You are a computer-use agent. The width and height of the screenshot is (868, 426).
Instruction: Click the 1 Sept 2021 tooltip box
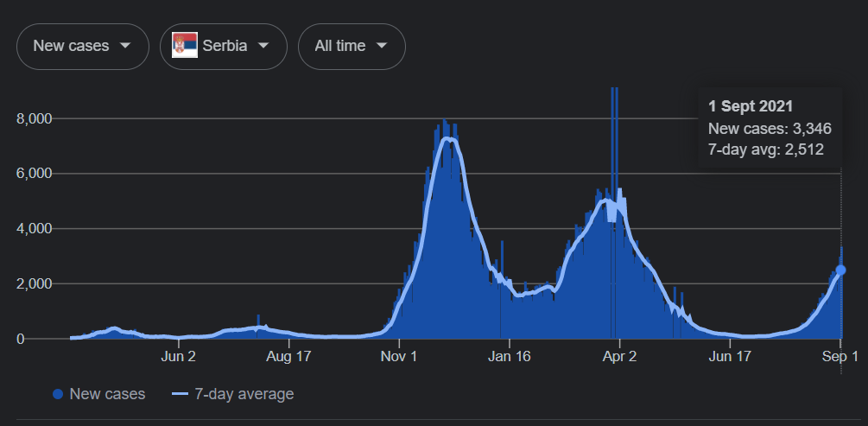pos(769,129)
